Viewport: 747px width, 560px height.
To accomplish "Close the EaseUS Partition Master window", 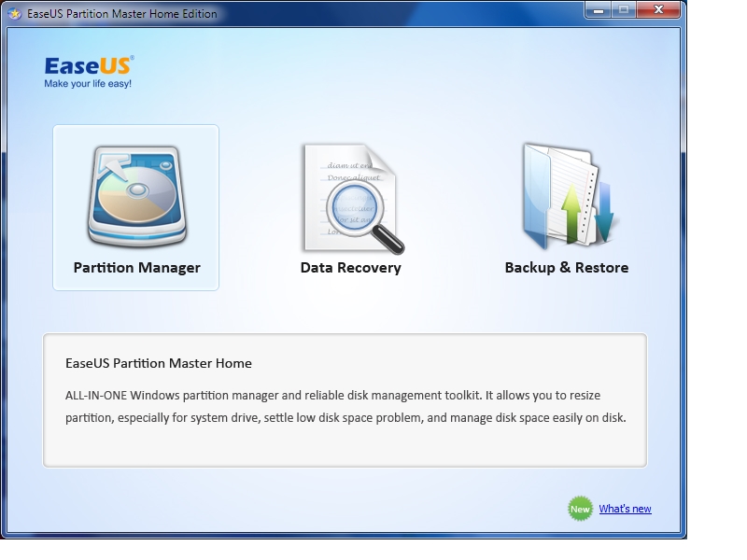I will click(x=659, y=10).
